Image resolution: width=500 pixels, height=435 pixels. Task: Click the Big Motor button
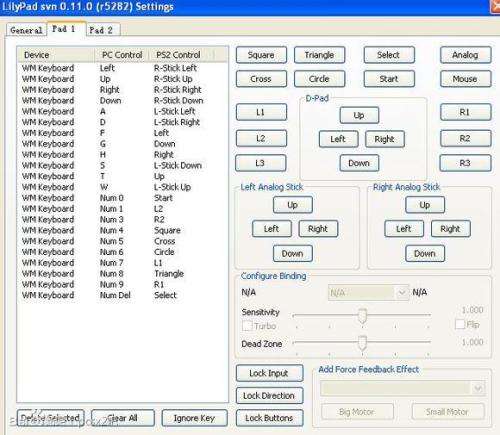coord(357,412)
